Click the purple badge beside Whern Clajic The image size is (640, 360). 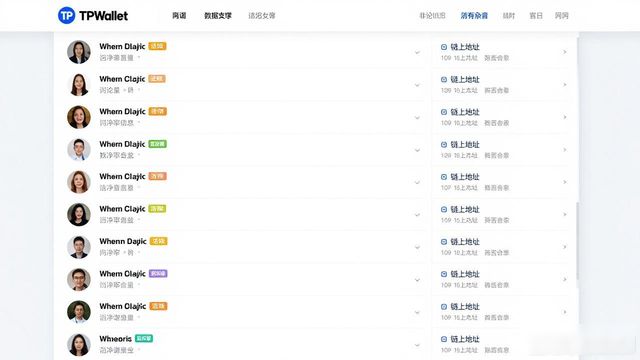(158, 273)
